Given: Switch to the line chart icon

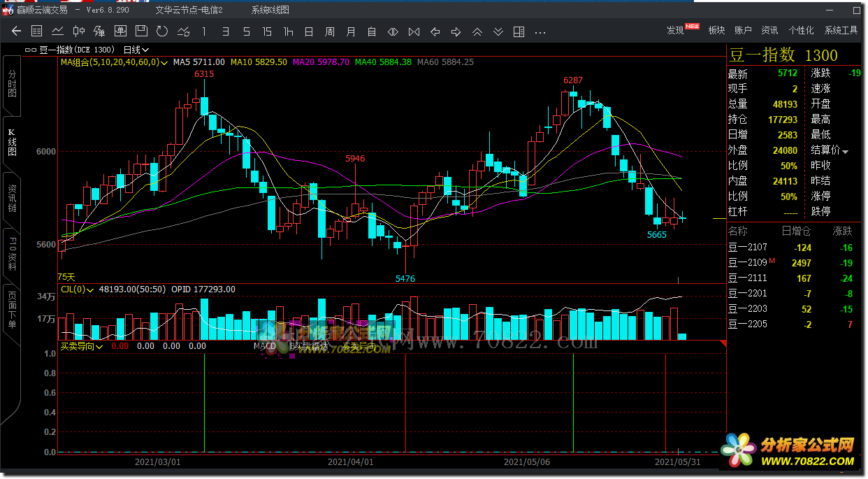Looking at the screenshot, I should pyautogui.click(x=58, y=31).
